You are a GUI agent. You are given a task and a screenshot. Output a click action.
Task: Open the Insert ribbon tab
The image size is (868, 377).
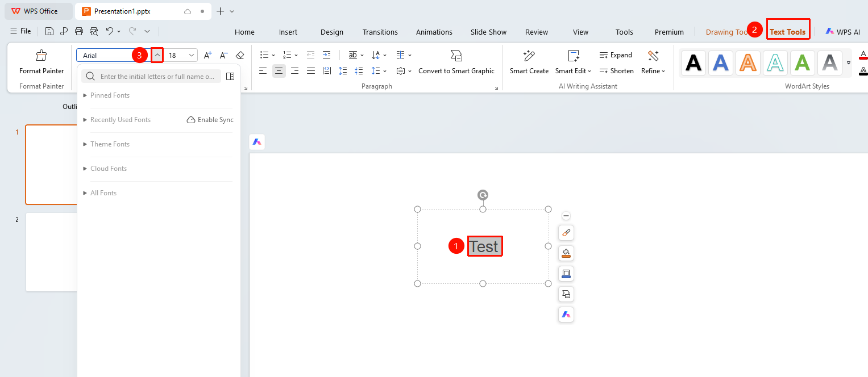tap(288, 32)
